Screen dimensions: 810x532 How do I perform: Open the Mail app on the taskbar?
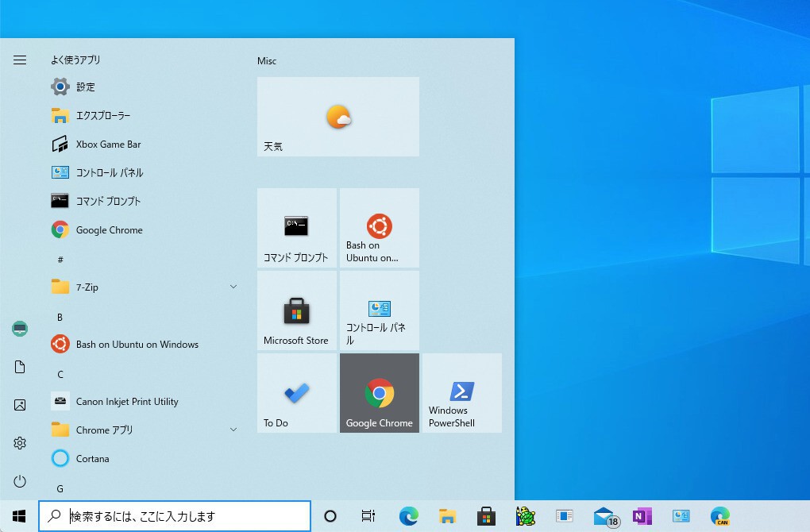coord(604,516)
